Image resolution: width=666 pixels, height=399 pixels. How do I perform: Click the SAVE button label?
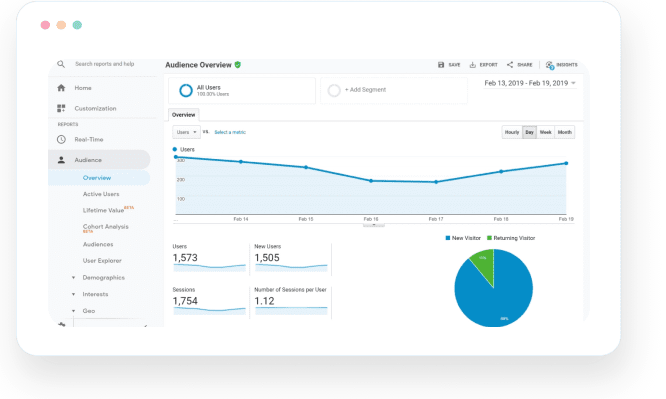454,65
